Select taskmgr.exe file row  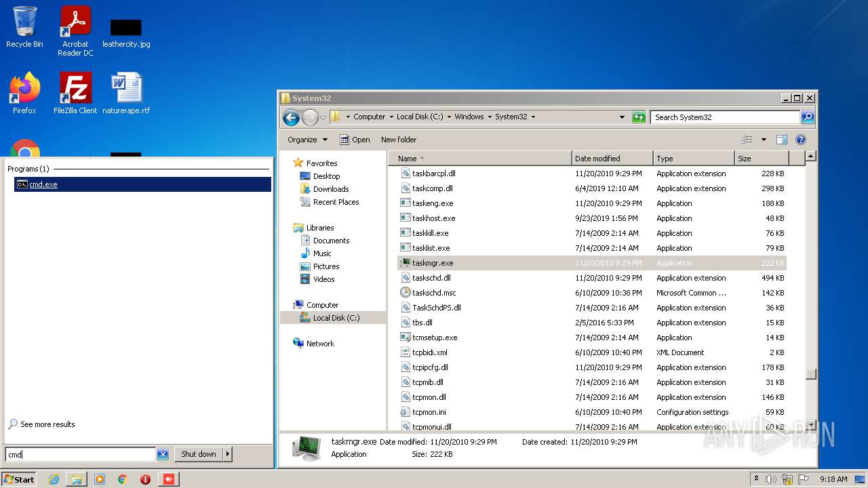pyautogui.click(x=592, y=263)
